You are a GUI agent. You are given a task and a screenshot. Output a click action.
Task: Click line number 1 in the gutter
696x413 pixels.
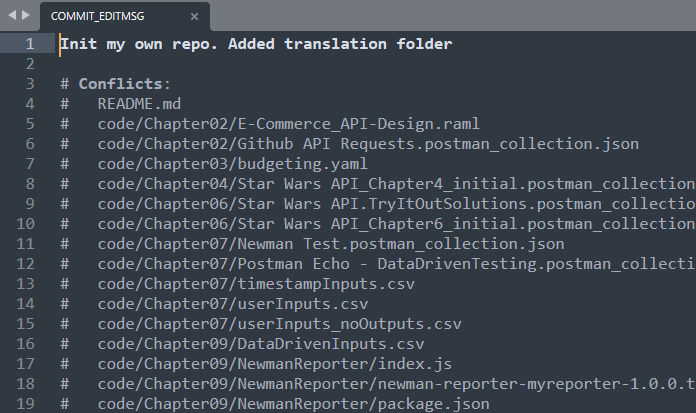(30, 44)
